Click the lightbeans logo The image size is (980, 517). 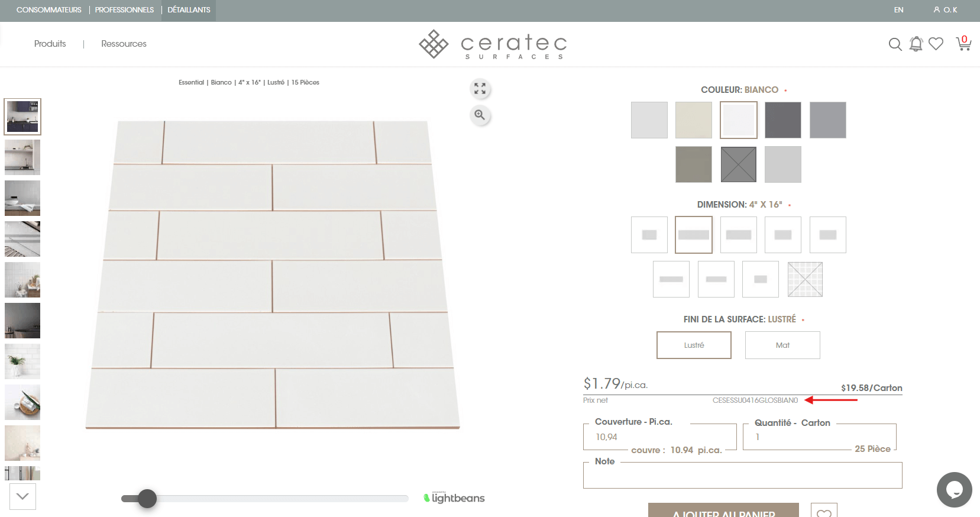(454, 498)
